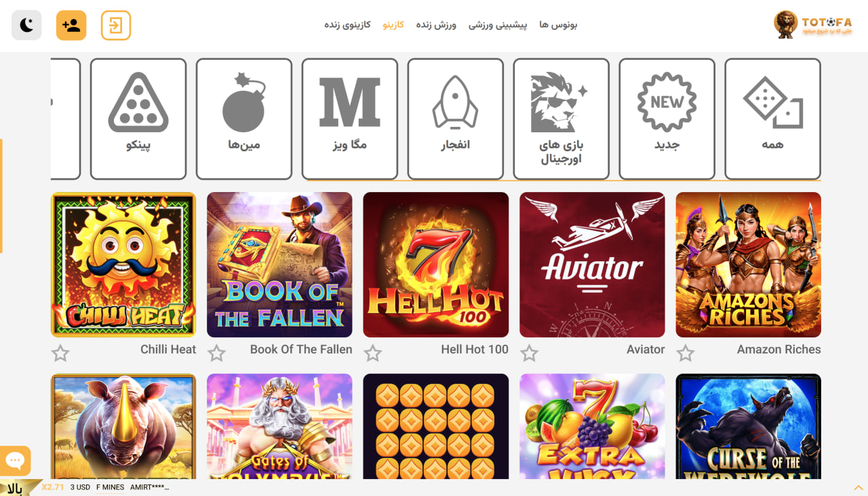The image size is (868, 496).
Task: Expand the bottom ticker with chevron arrow
Action: click(858, 488)
